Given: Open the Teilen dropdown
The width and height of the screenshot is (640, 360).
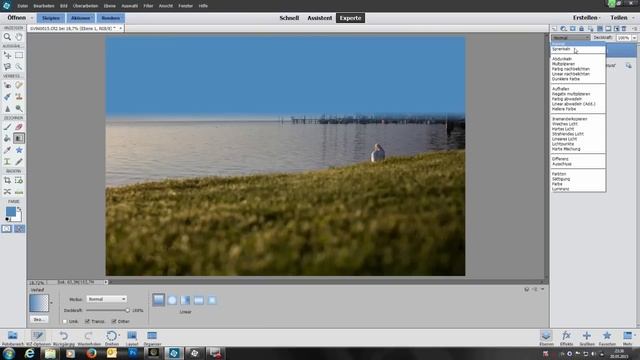Looking at the screenshot, I should click(622, 18).
